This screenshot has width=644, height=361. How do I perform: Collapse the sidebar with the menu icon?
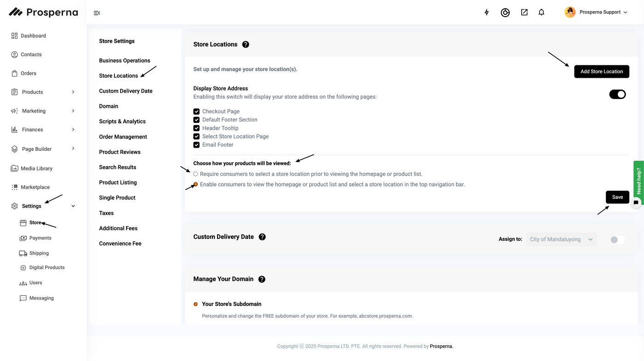(97, 13)
